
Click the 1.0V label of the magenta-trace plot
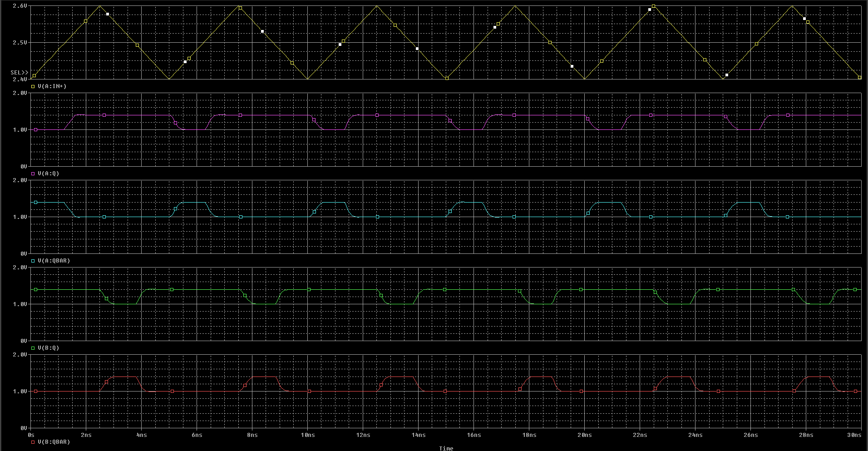click(20, 130)
